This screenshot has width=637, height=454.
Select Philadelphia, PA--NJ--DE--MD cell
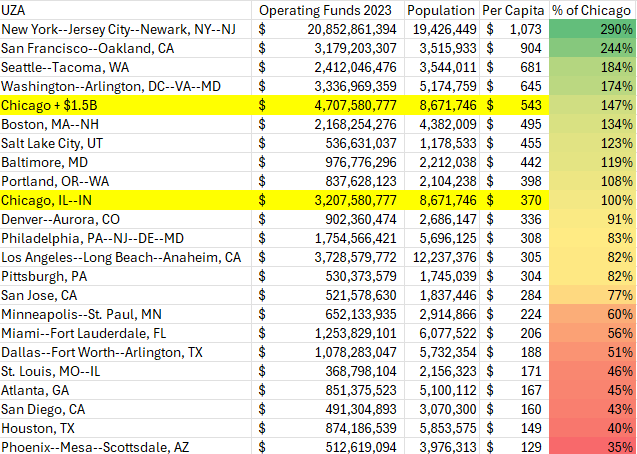pyautogui.click(x=126, y=238)
